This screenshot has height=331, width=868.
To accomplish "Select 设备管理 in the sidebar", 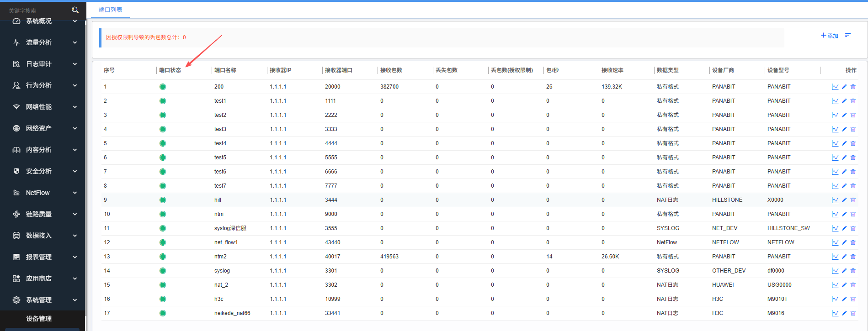I will coord(39,319).
